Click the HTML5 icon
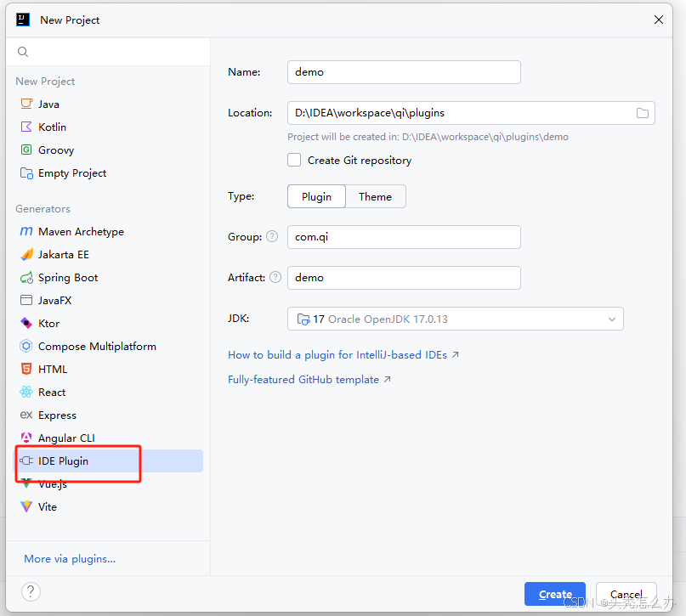Viewport: 686px width, 616px height. coord(26,369)
